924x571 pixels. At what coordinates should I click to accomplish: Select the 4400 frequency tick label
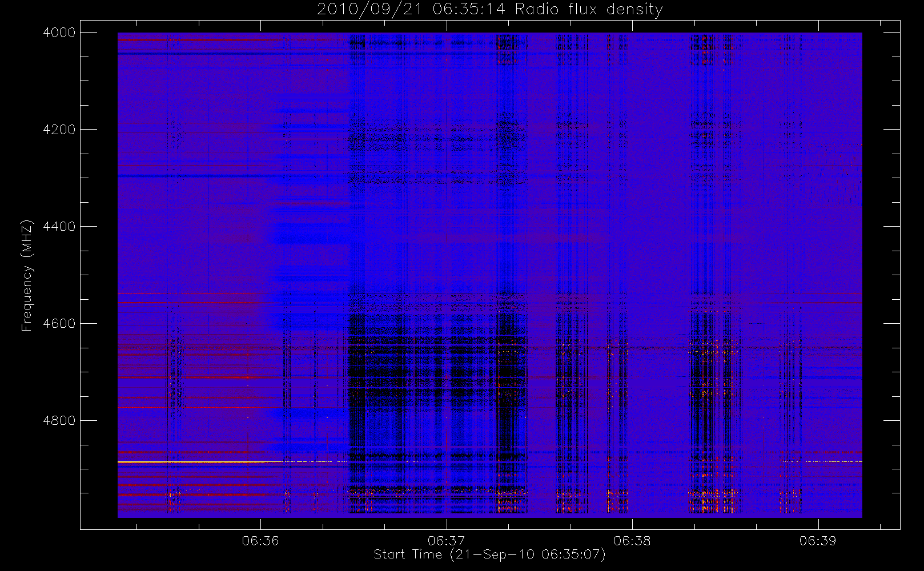(x=59, y=227)
